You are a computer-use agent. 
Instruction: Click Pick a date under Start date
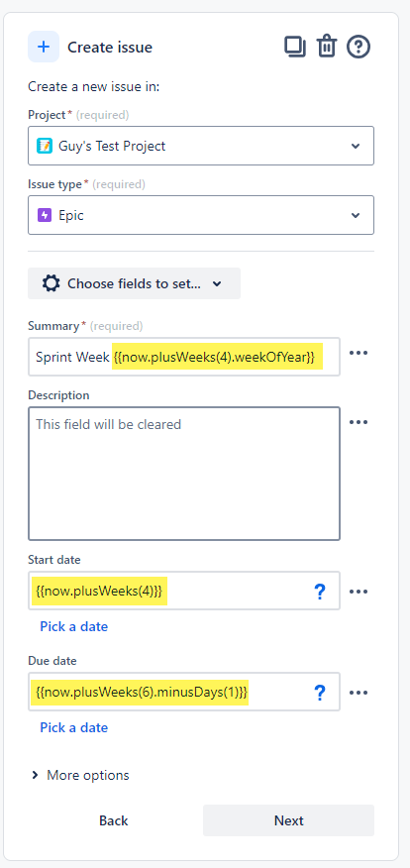click(x=73, y=626)
